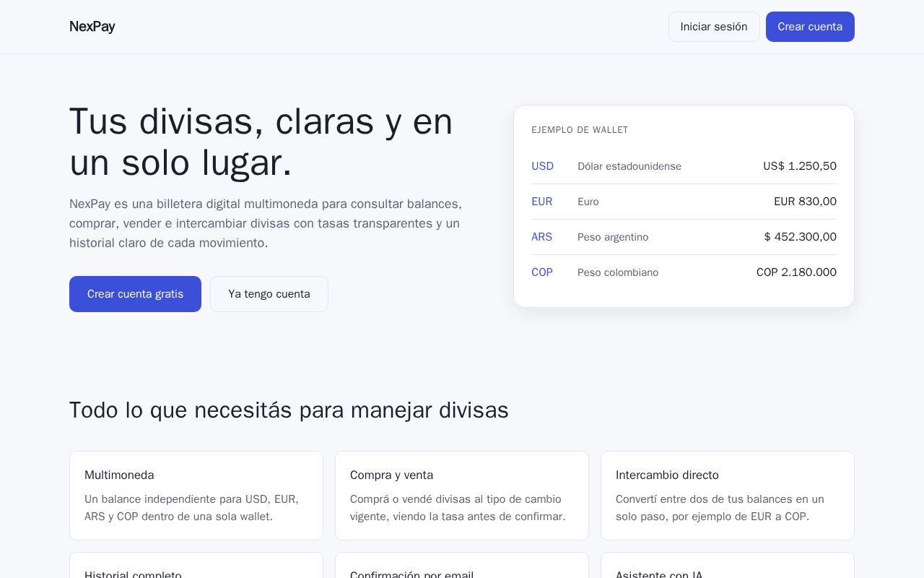Select Ya tengo cuenta
The height and width of the screenshot is (578, 924).
pyautogui.click(x=269, y=294)
